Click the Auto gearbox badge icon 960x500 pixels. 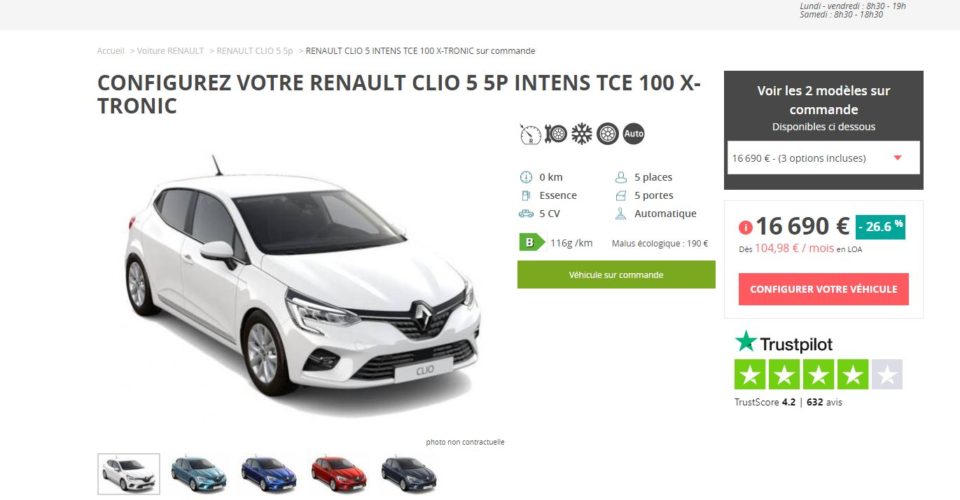pyautogui.click(x=634, y=134)
